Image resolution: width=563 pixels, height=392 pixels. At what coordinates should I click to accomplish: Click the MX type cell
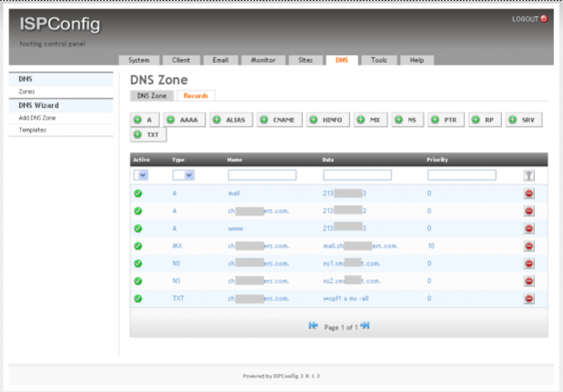point(177,246)
